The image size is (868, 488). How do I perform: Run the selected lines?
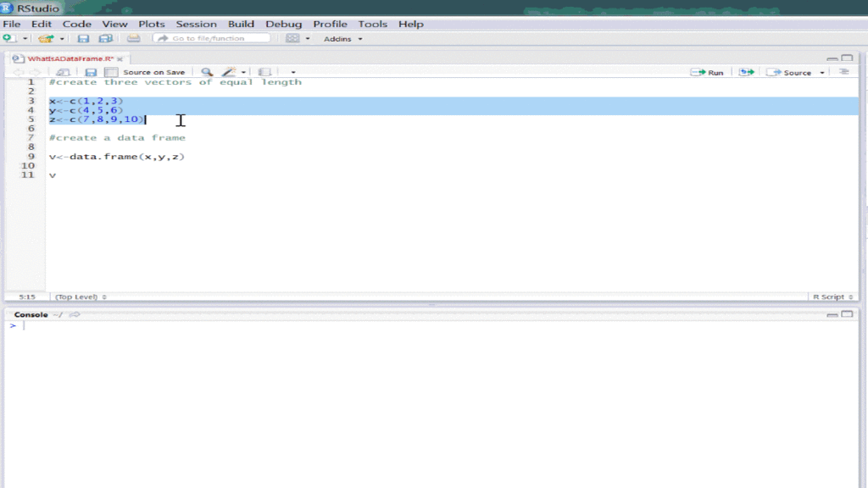[707, 73]
